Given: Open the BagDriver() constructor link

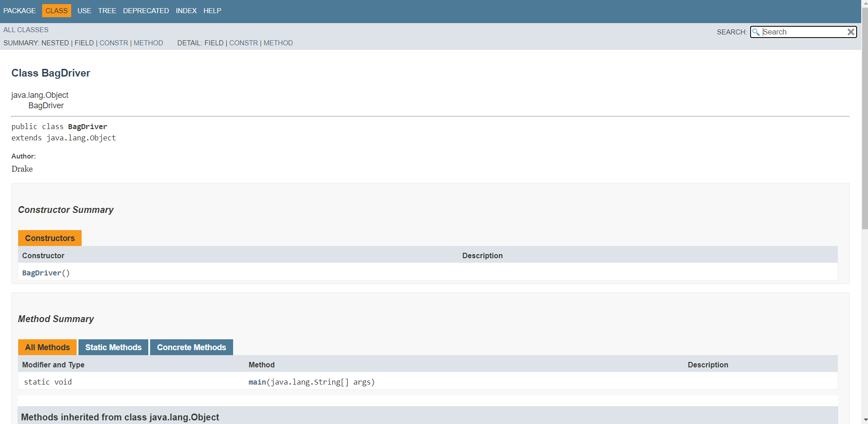Looking at the screenshot, I should [x=42, y=273].
